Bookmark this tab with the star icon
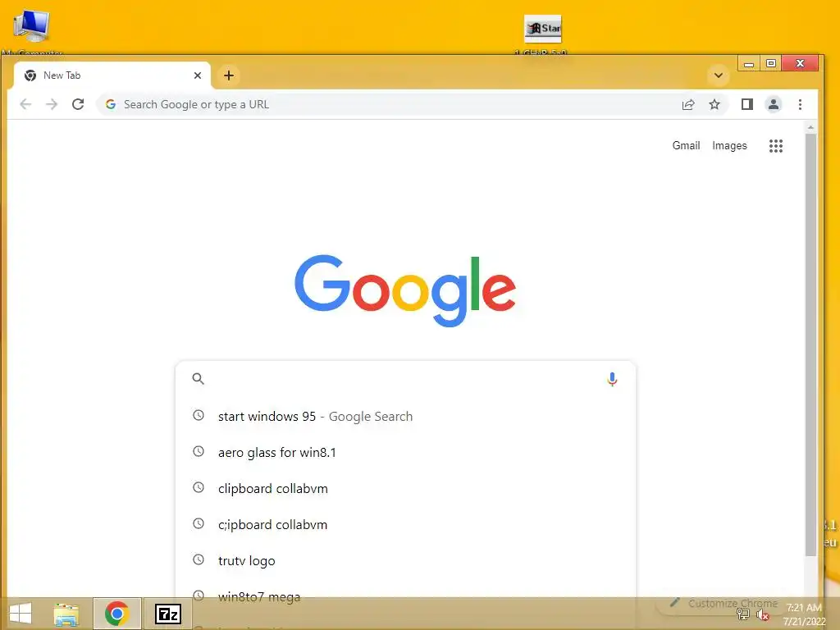 [714, 104]
